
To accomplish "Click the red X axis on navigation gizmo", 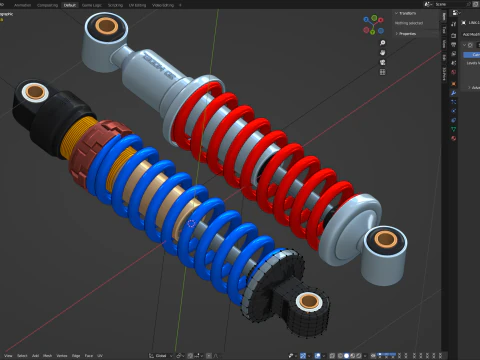I will (381, 20).
